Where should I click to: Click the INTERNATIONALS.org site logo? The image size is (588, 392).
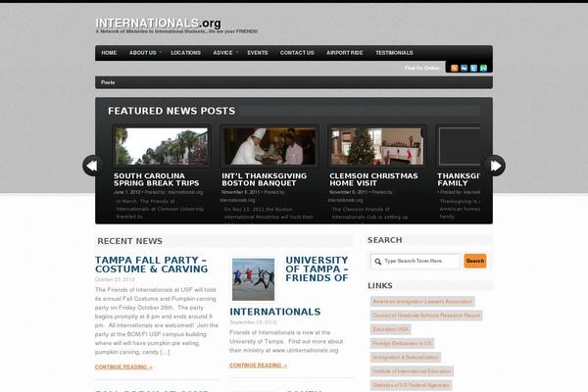(158, 24)
